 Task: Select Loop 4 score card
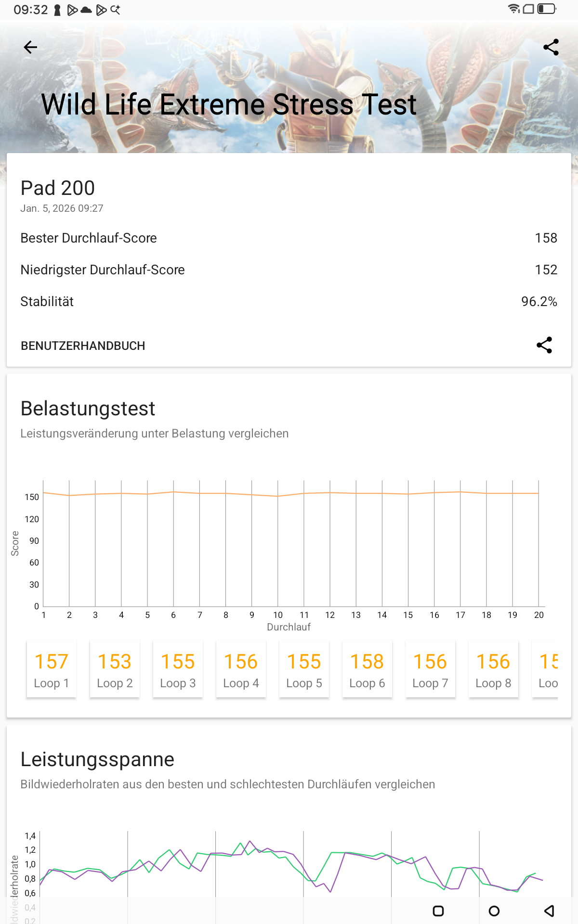[241, 669]
